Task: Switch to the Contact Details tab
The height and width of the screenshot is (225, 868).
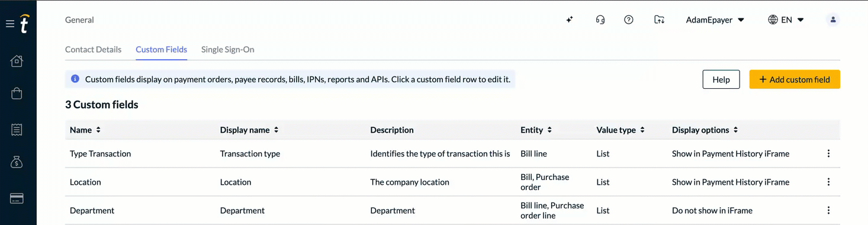Action: [93, 49]
